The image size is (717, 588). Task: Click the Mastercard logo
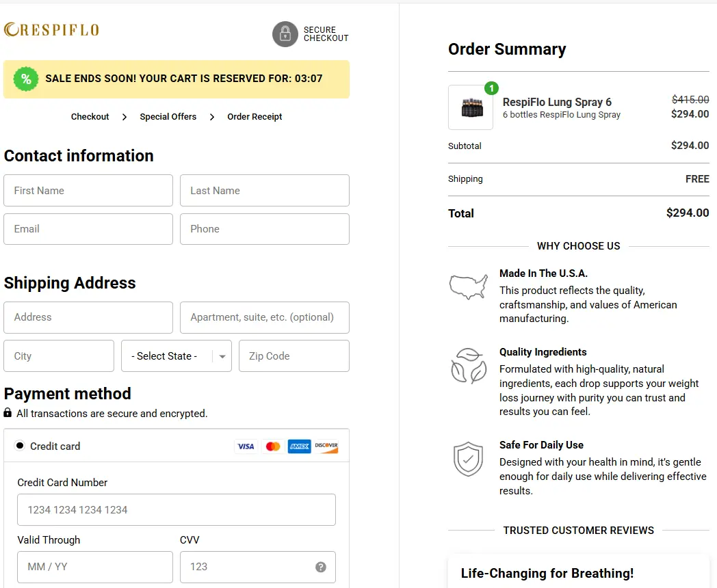click(273, 446)
